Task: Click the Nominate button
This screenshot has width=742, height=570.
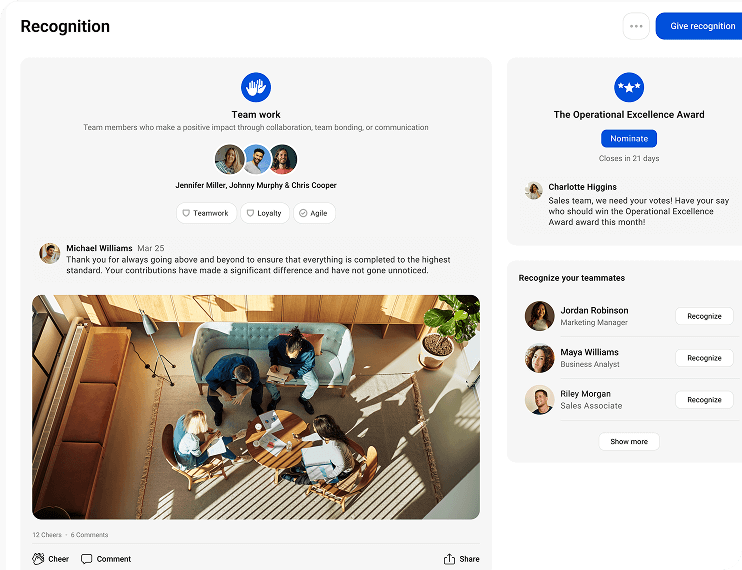Action: 629,138
